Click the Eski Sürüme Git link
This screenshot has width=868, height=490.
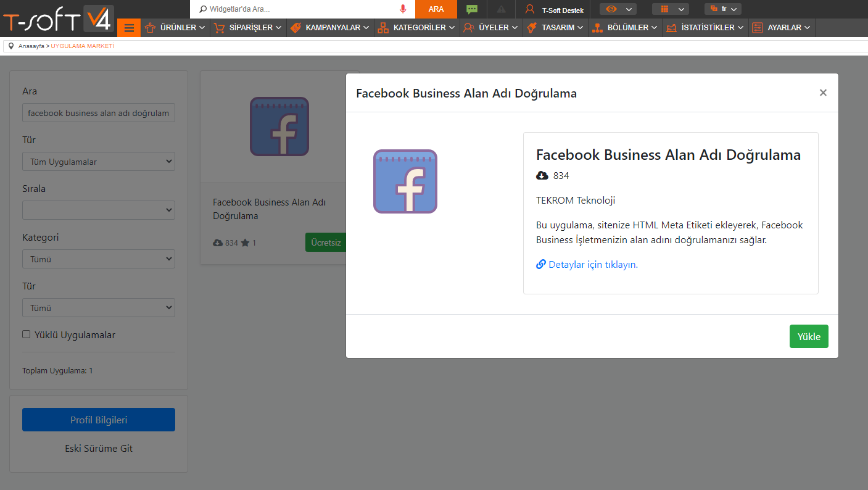pyautogui.click(x=99, y=449)
